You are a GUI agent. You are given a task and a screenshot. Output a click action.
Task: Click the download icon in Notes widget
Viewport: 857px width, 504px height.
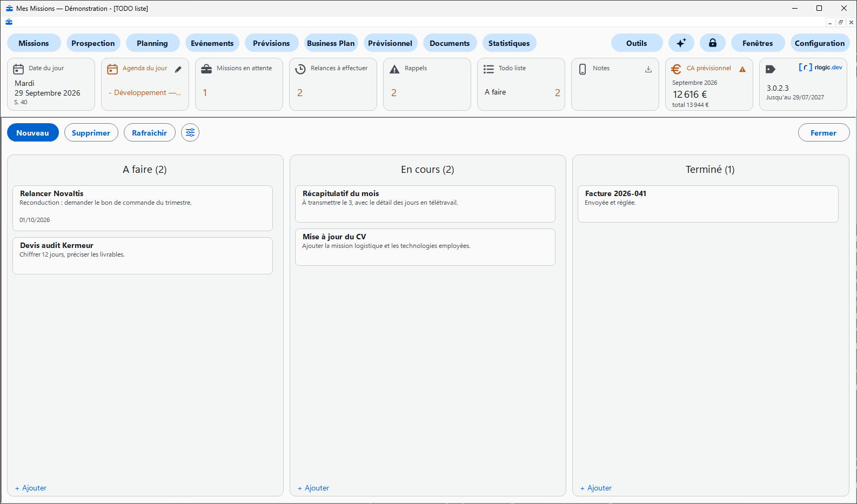pyautogui.click(x=648, y=69)
